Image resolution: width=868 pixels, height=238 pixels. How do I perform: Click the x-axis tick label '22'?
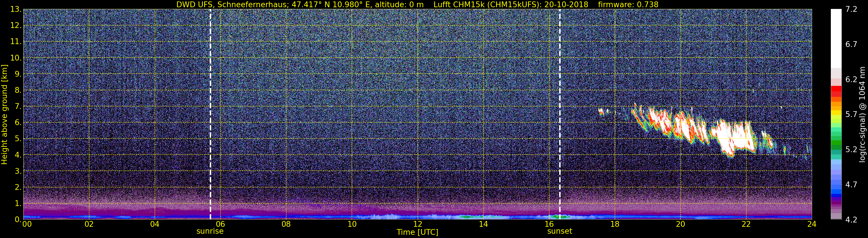[x=746, y=224]
